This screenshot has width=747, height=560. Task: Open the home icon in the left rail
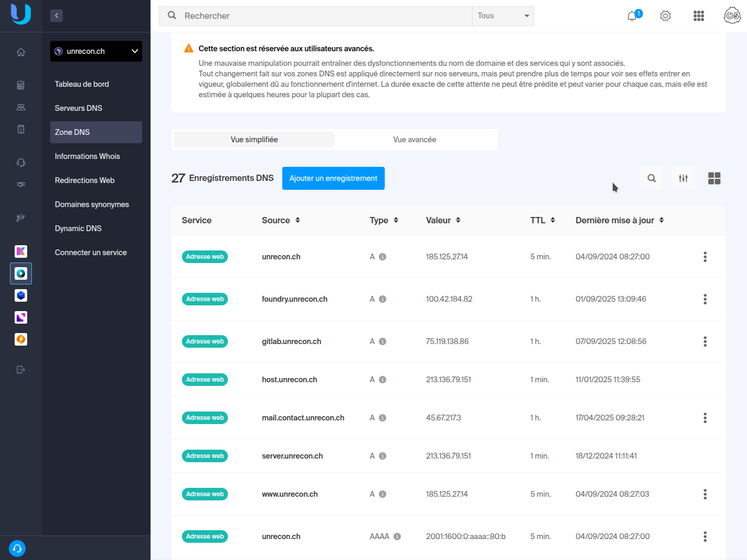point(21,52)
